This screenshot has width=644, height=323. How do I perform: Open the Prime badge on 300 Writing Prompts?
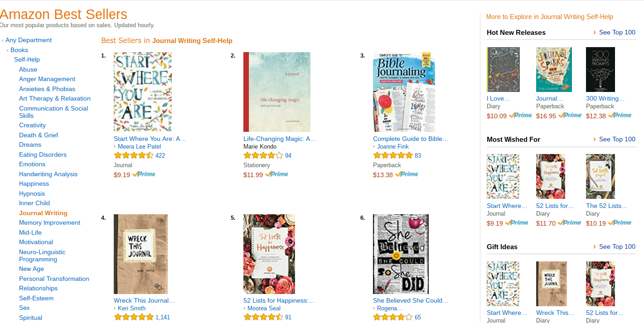[620, 116]
